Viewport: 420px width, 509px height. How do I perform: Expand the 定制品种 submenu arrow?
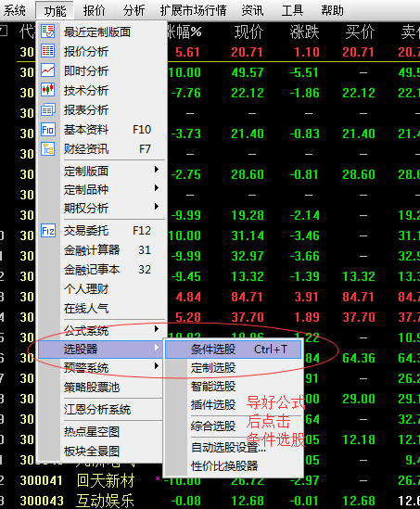click(157, 188)
